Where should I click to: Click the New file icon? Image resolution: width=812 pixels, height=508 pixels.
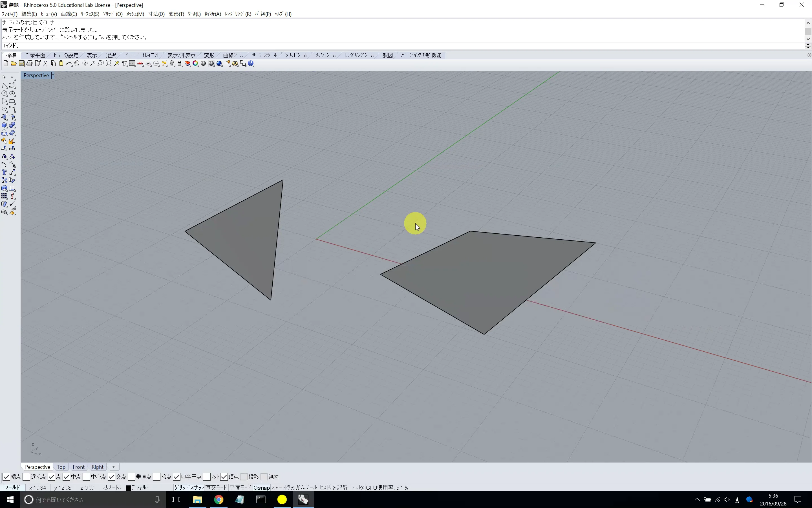pos(6,63)
